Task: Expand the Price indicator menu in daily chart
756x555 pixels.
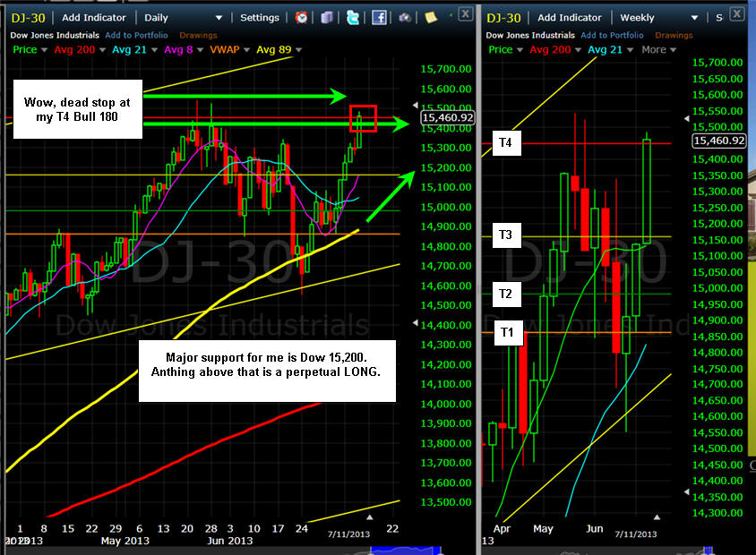Action: tap(45, 50)
